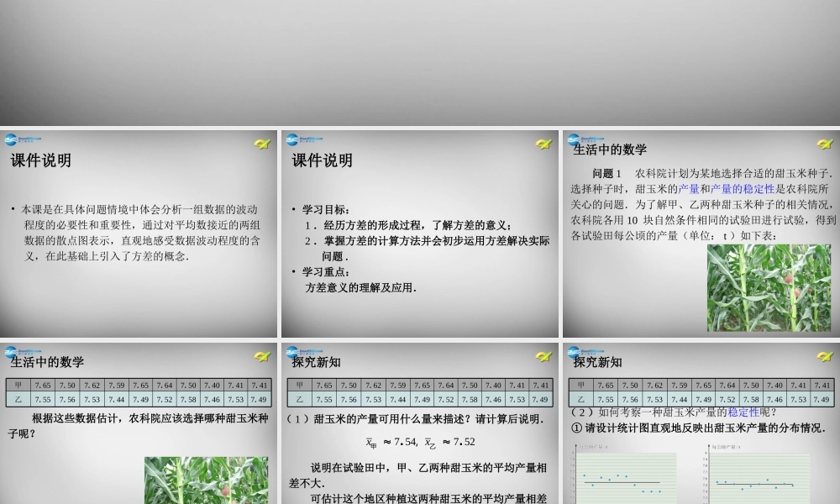840x504 pixels.
Task: Click the 7.40 cell on the 平均产量 slide table
Action: point(493,385)
